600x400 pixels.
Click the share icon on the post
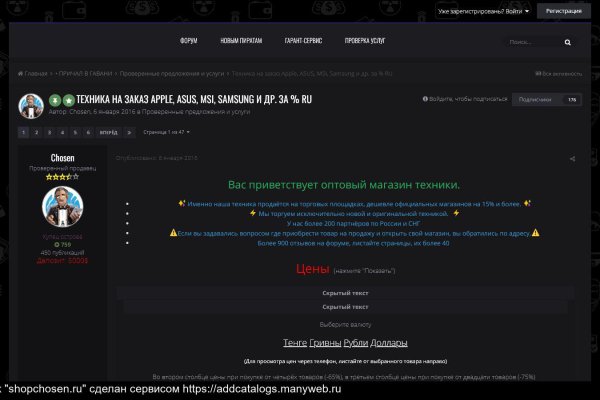(572, 158)
